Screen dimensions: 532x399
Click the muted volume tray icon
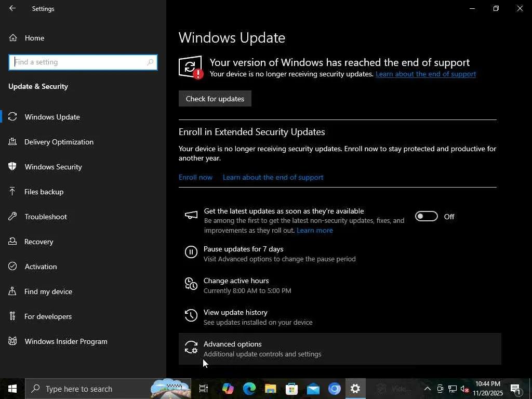coord(464,389)
